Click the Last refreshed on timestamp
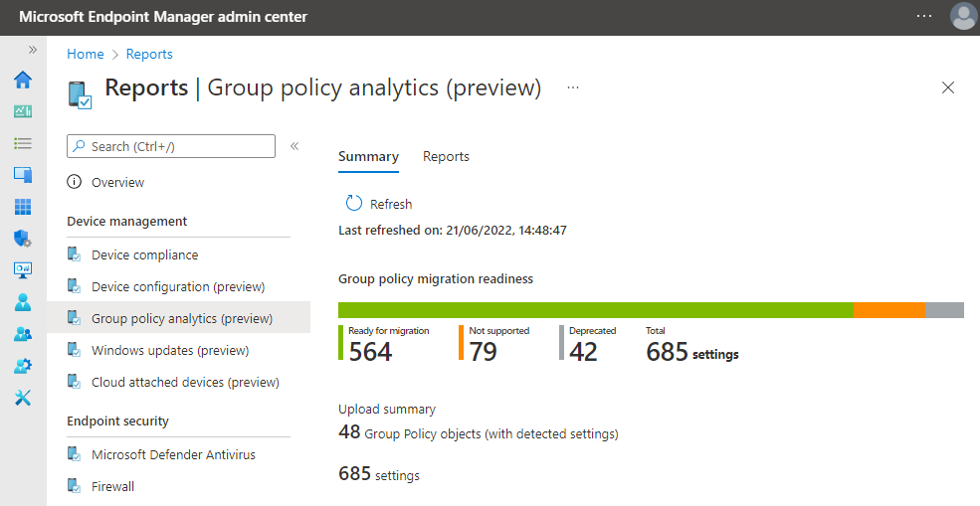The width and height of the screenshot is (980, 506). point(453,231)
